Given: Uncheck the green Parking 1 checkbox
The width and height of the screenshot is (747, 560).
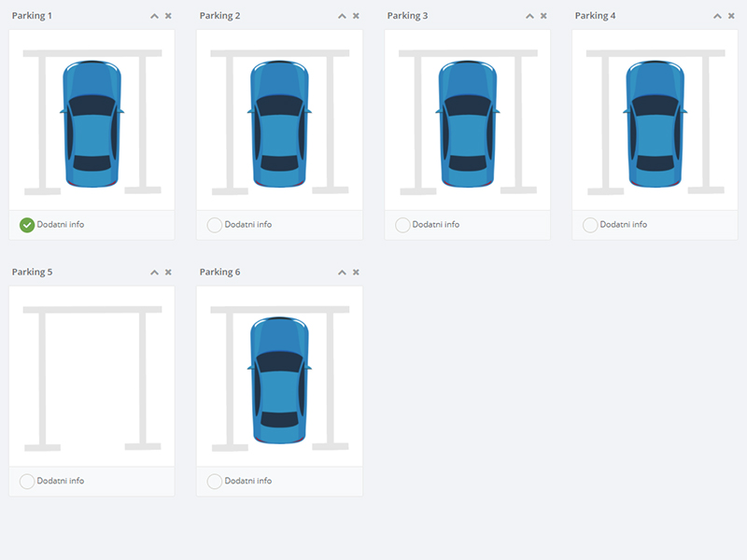Looking at the screenshot, I should 27,225.
